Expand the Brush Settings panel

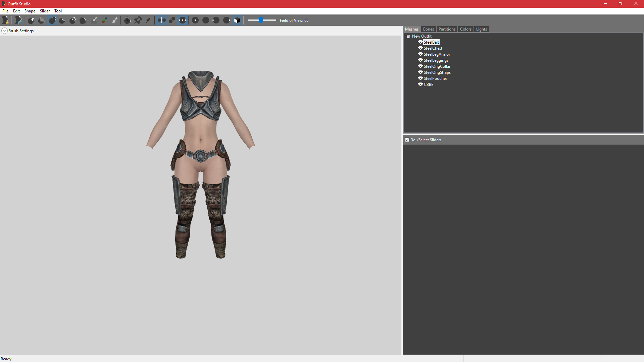tap(5, 31)
